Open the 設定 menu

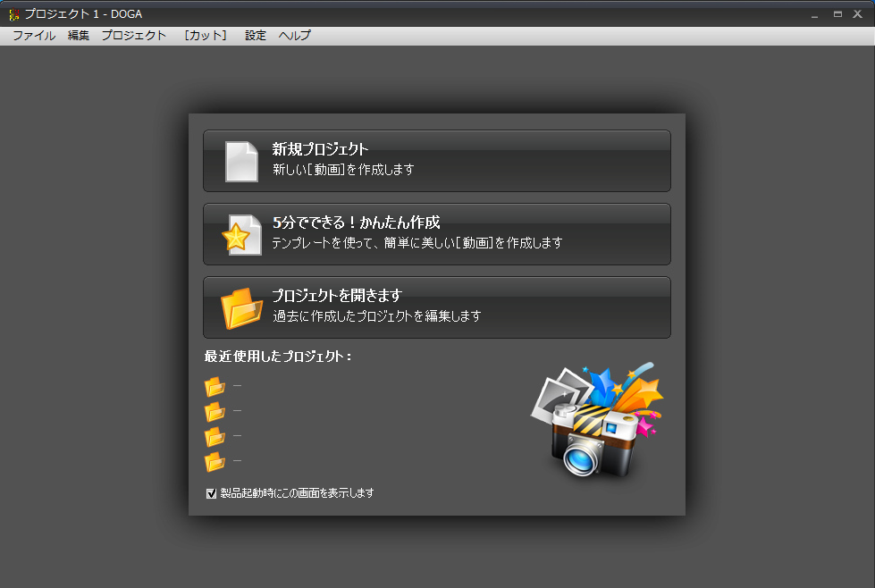point(256,36)
